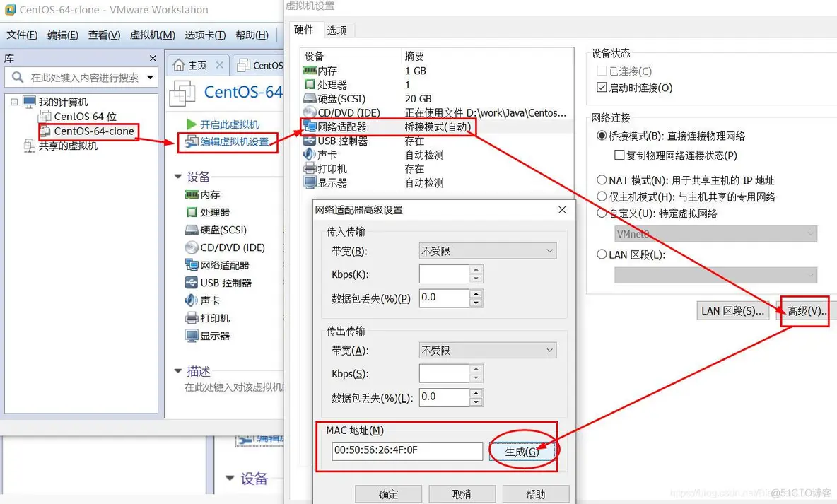Image resolution: width=837 pixels, height=504 pixels.
Task: Click the USB 控制器 icon in settings hardware list
Action: click(x=310, y=141)
